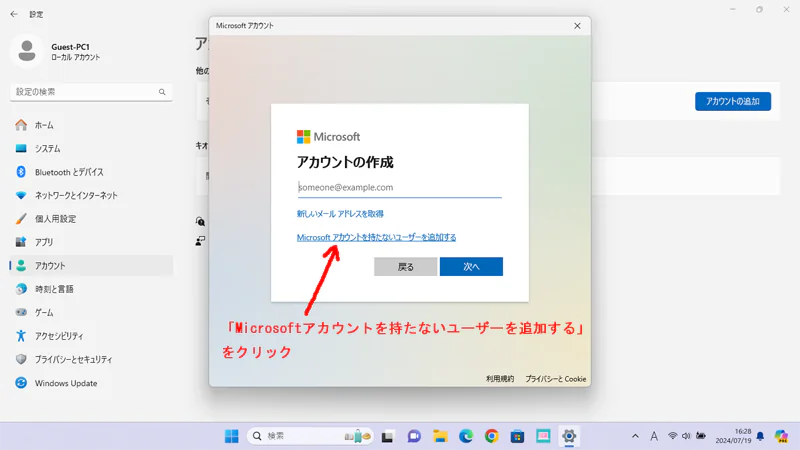This screenshot has height=450, width=800.
Task: Open the Windows Start menu
Action: pos(232,436)
